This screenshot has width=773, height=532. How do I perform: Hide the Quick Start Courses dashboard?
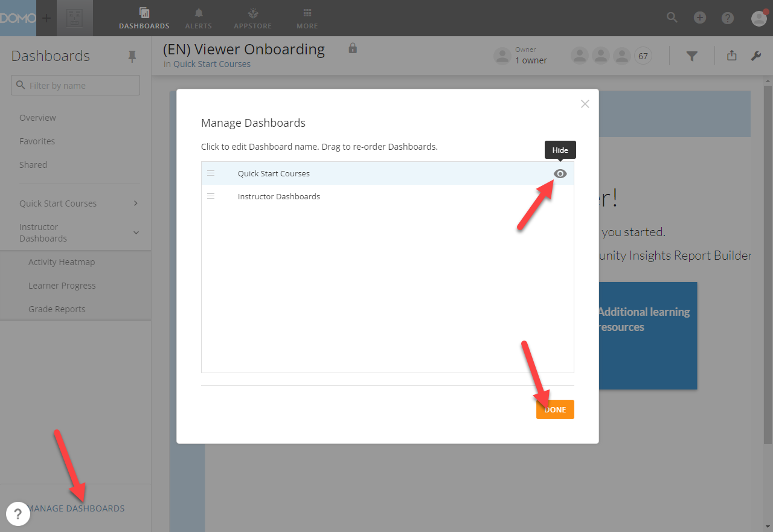coord(560,173)
